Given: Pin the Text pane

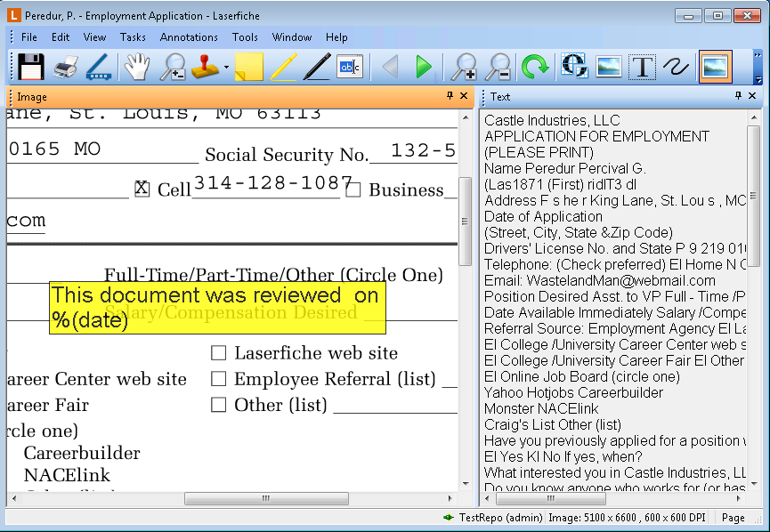Looking at the screenshot, I should point(738,96).
